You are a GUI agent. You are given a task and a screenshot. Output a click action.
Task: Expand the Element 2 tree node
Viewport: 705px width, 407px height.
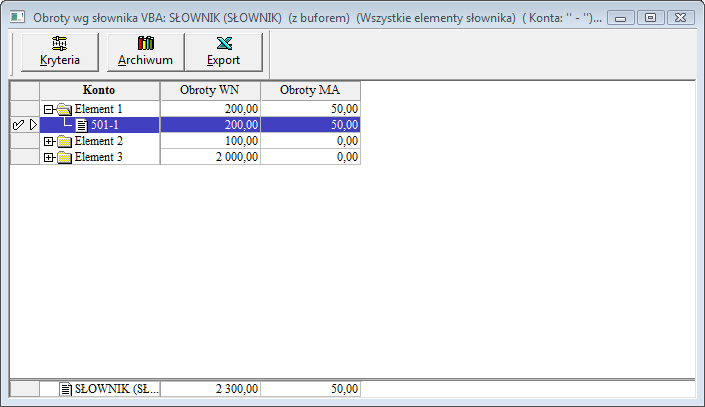pos(49,142)
